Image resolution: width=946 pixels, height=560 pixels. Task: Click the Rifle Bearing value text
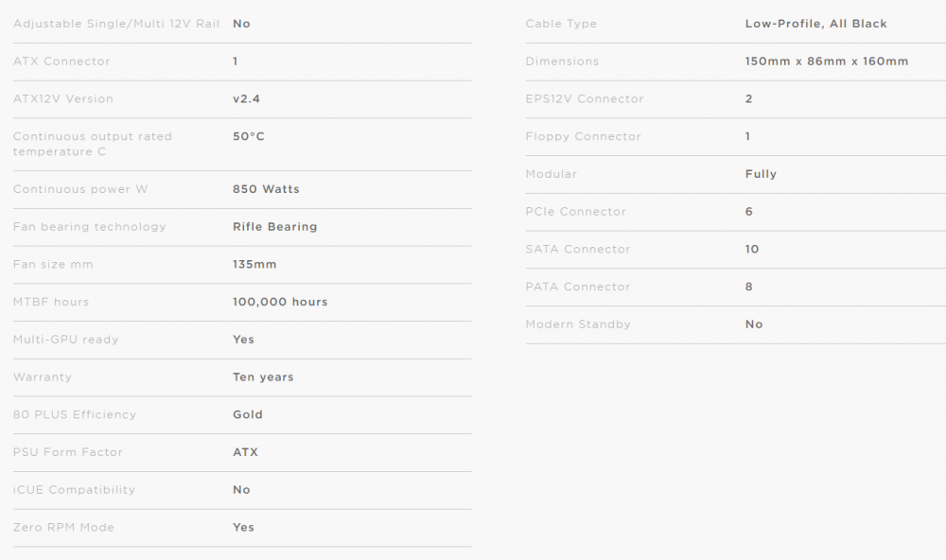[x=275, y=227]
